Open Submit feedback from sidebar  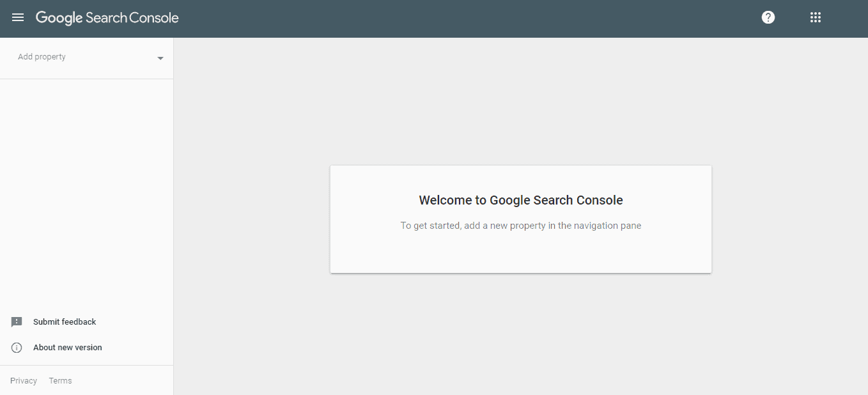[65, 322]
